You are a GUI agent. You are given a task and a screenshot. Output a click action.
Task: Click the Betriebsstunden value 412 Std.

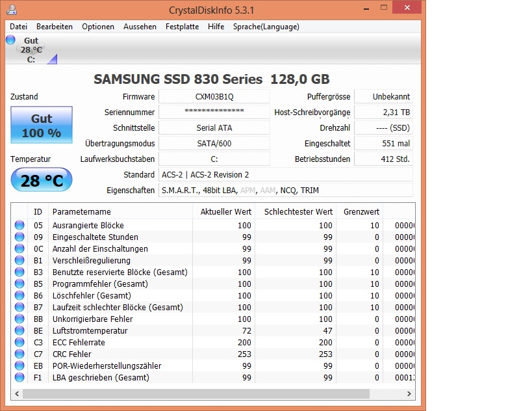(383, 159)
